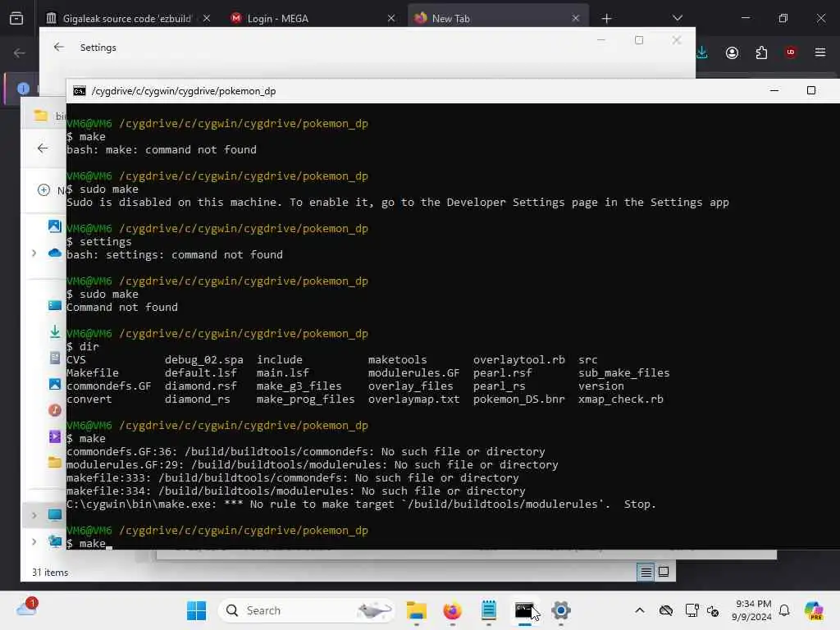Click the terminal window title bar icon
Screen dimensions: 840x630
coord(80,91)
